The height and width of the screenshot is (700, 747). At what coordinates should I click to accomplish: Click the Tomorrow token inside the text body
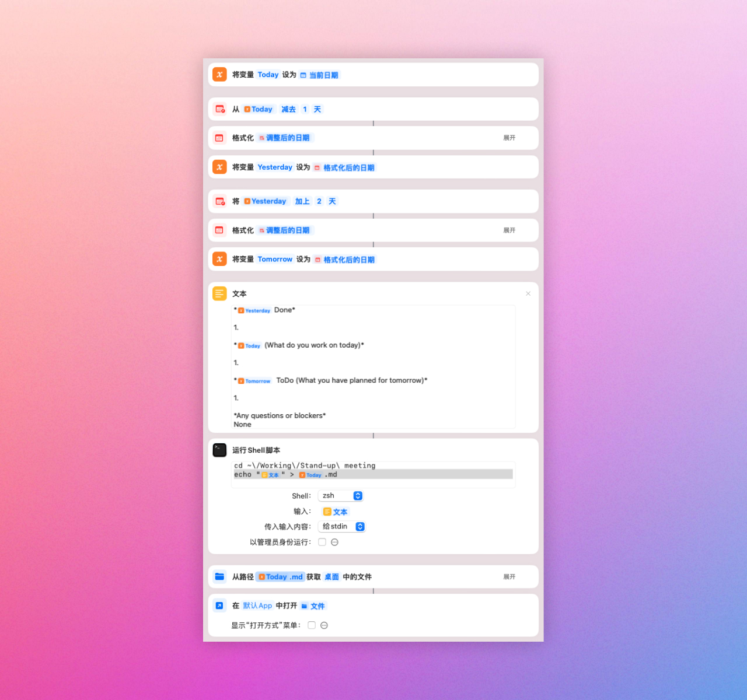[254, 381]
